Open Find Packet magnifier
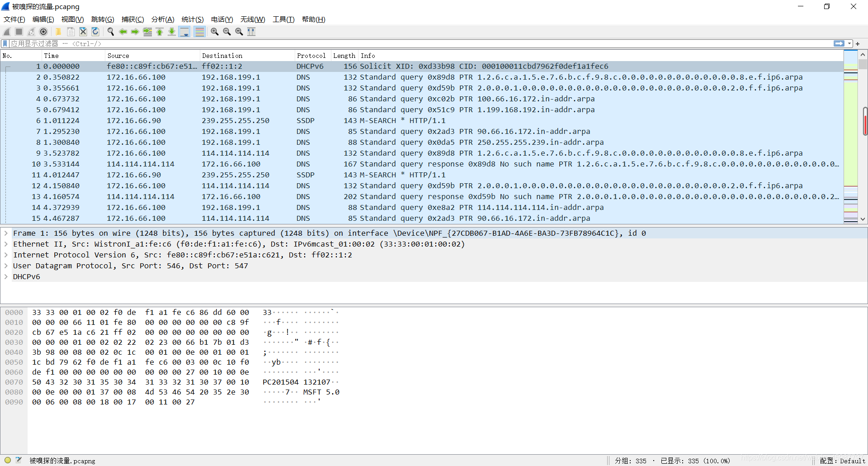868x466 pixels. point(110,32)
